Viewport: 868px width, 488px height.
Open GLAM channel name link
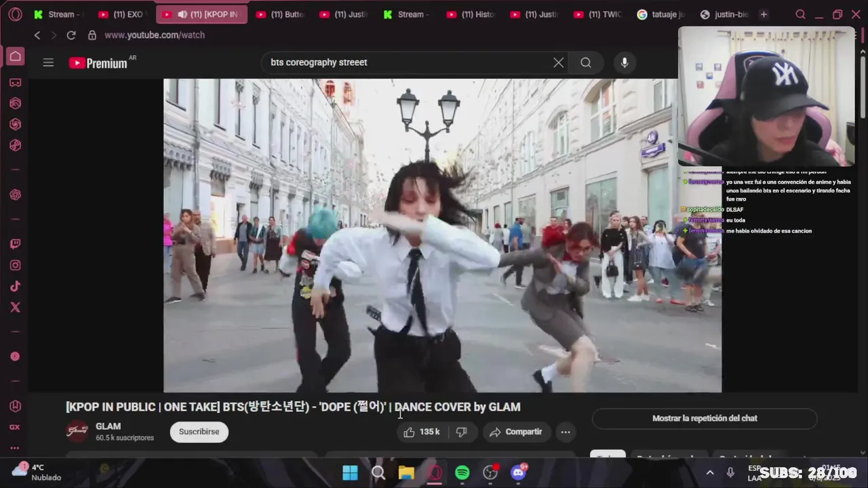coord(108,426)
